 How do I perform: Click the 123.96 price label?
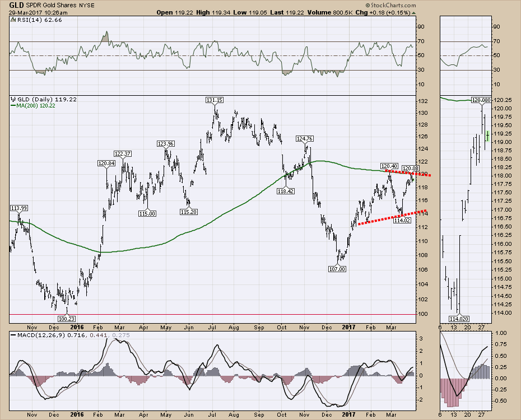tap(165, 144)
